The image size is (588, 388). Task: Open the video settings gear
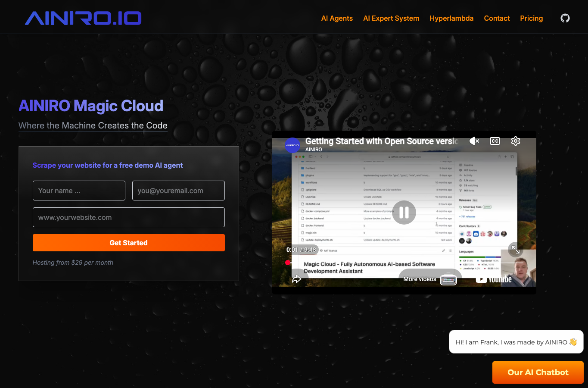[516, 141]
